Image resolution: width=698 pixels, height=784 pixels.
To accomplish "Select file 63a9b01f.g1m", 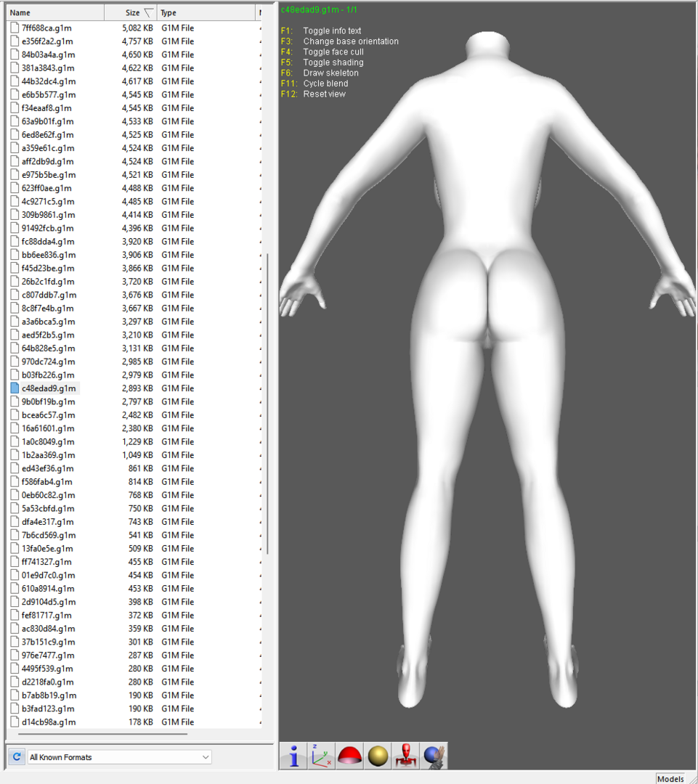I will [x=47, y=121].
